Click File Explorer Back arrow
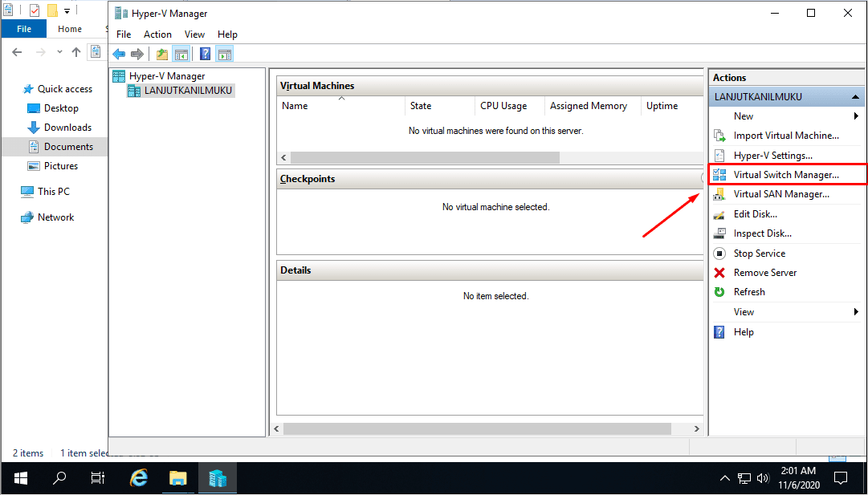Image resolution: width=868 pixels, height=495 pixels. (17, 52)
